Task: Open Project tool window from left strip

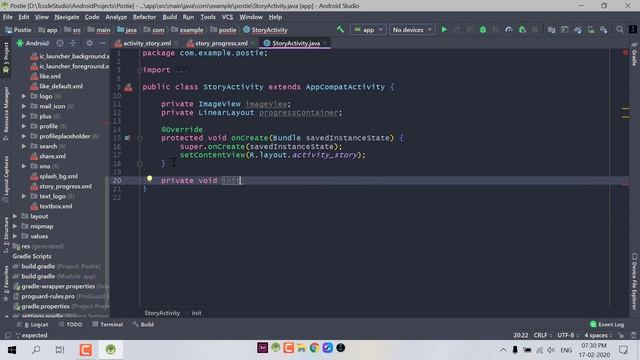Action: coord(6,58)
